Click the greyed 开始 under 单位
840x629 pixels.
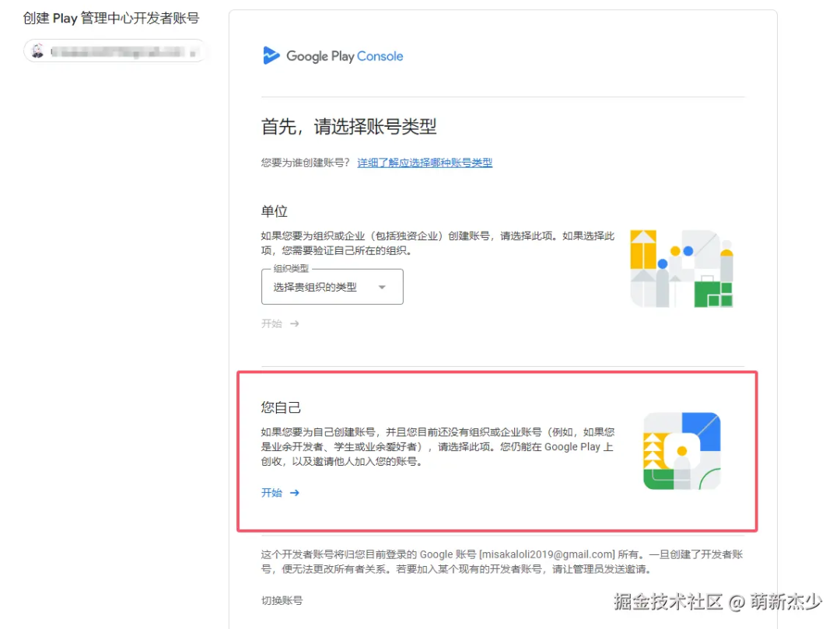(x=271, y=324)
